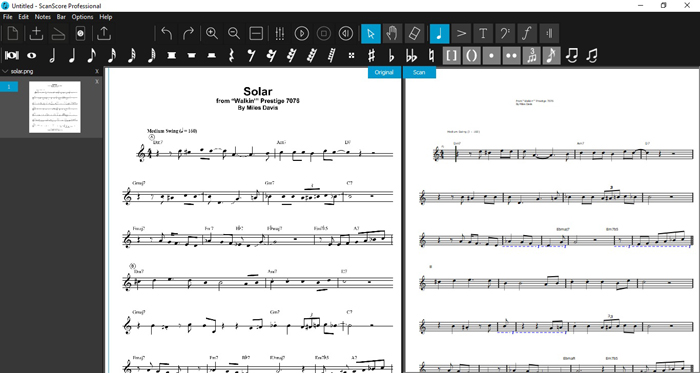The height and width of the screenshot is (373, 700).
Task: Toggle square brackets on accidental
Action: click(x=451, y=56)
